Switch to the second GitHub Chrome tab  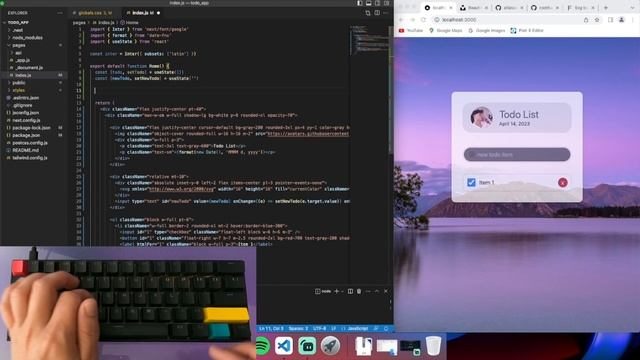544,8
